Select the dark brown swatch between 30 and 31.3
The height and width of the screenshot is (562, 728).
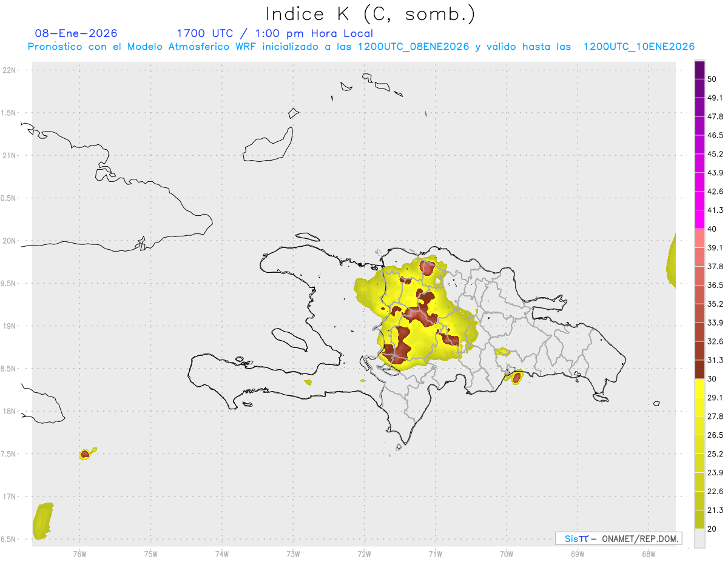pyautogui.click(x=699, y=369)
